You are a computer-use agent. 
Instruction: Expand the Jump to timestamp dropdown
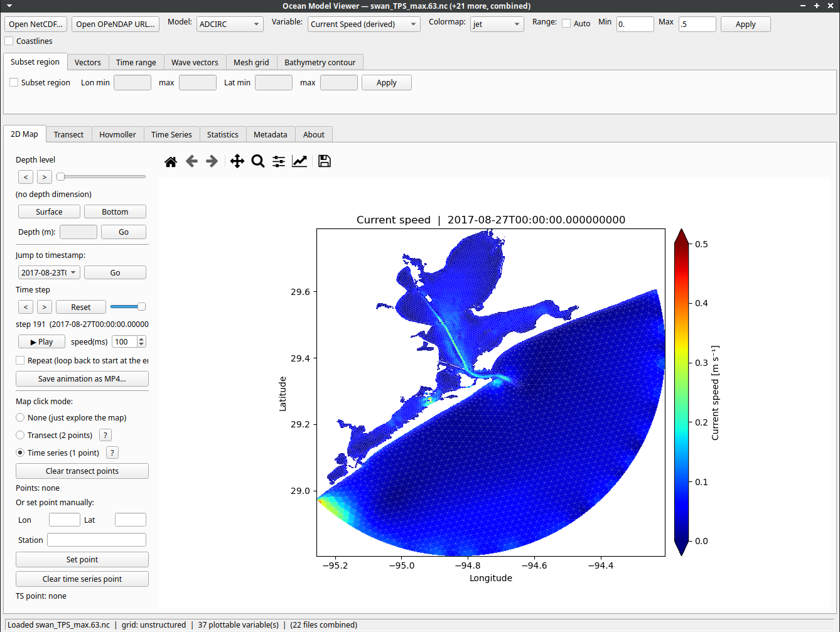pos(48,272)
